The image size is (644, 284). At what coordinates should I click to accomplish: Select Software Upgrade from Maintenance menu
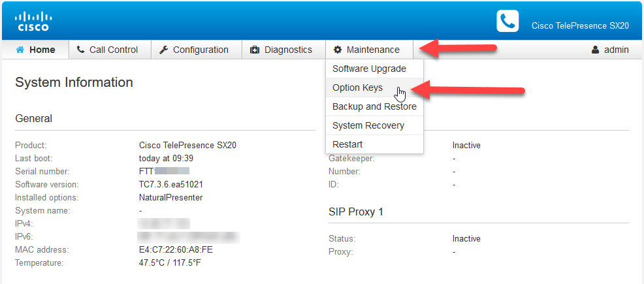click(x=374, y=69)
